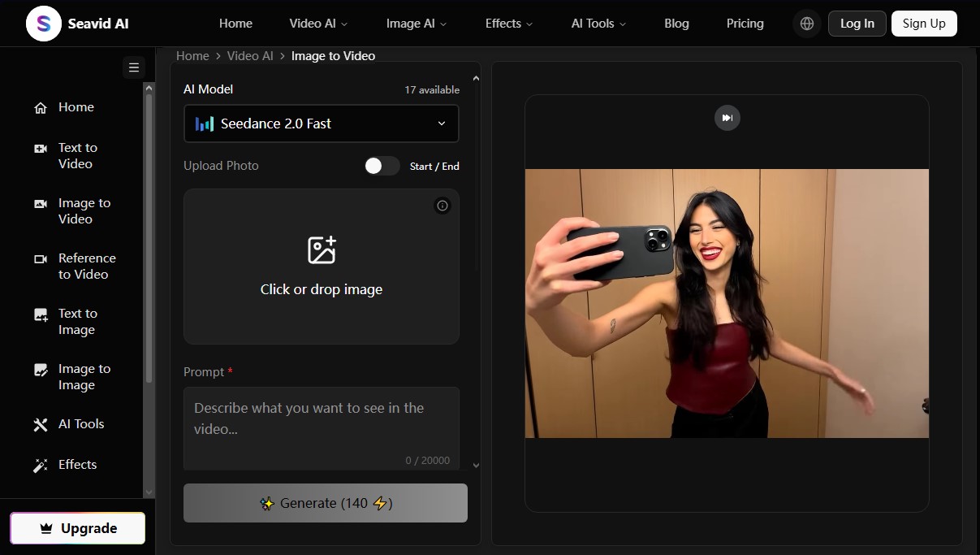This screenshot has height=555, width=980.
Task: Click the '17 available' text
Action: 432,90
